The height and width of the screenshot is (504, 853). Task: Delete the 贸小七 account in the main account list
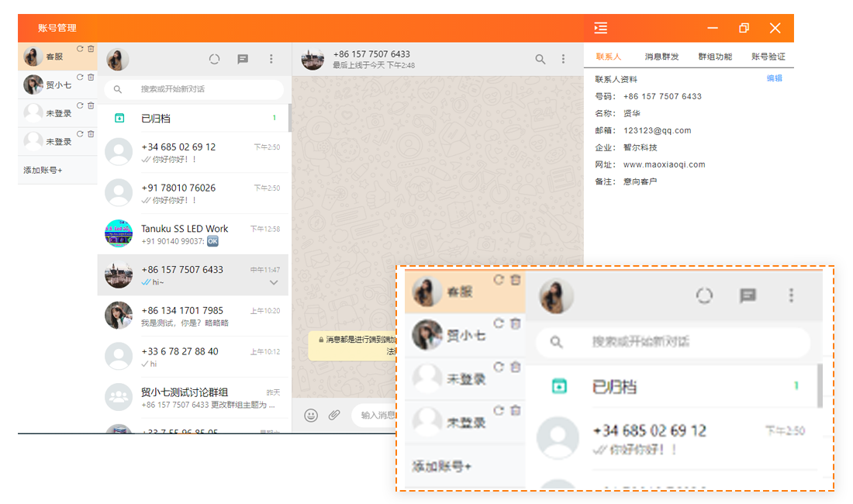point(91,77)
